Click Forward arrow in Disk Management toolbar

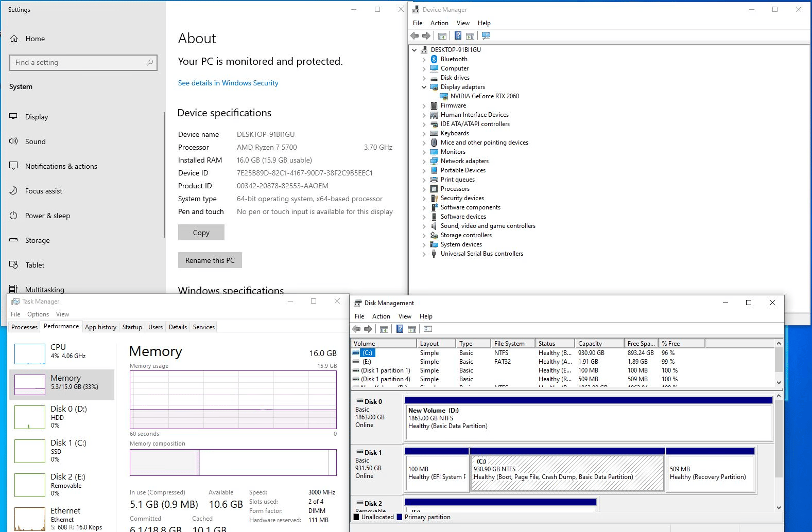tap(368, 329)
